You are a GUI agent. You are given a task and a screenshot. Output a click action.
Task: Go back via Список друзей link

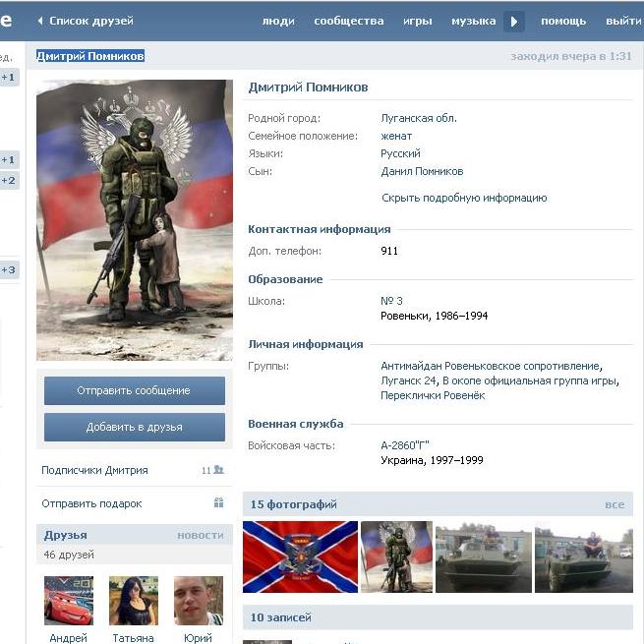pos(86,21)
